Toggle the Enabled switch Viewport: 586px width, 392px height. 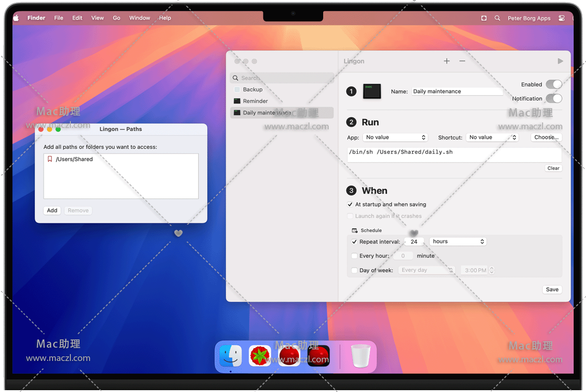point(554,85)
